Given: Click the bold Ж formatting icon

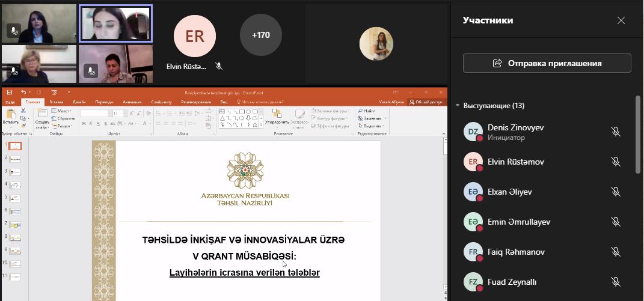Looking at the screenshot, I should point(84,124).
